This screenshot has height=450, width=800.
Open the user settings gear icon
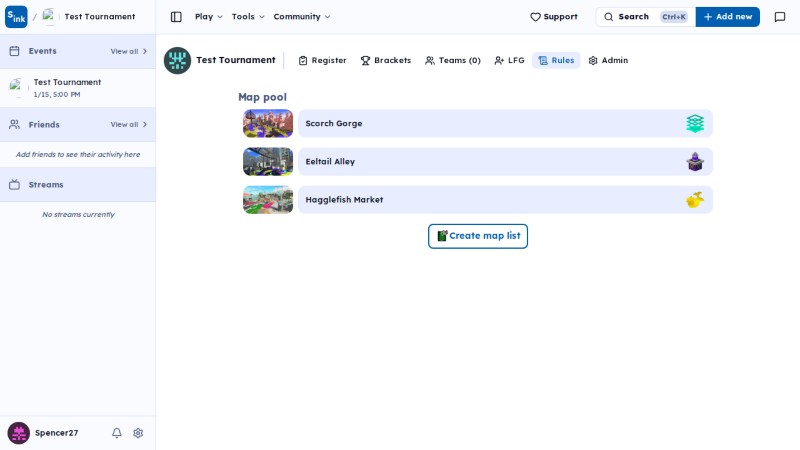138,433
